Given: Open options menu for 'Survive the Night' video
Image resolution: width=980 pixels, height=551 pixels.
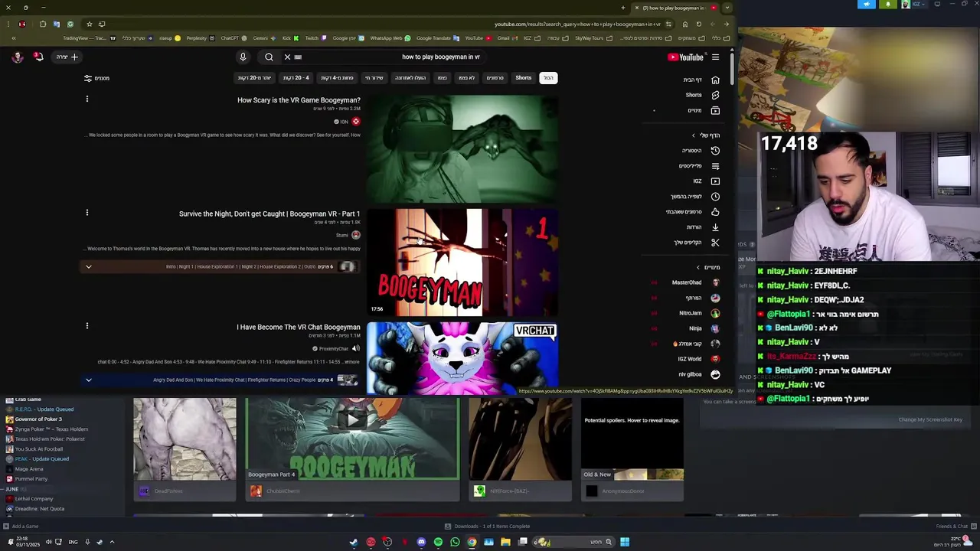Looking at the screenshot, I should pyautogui.click(x=87, y=212).
